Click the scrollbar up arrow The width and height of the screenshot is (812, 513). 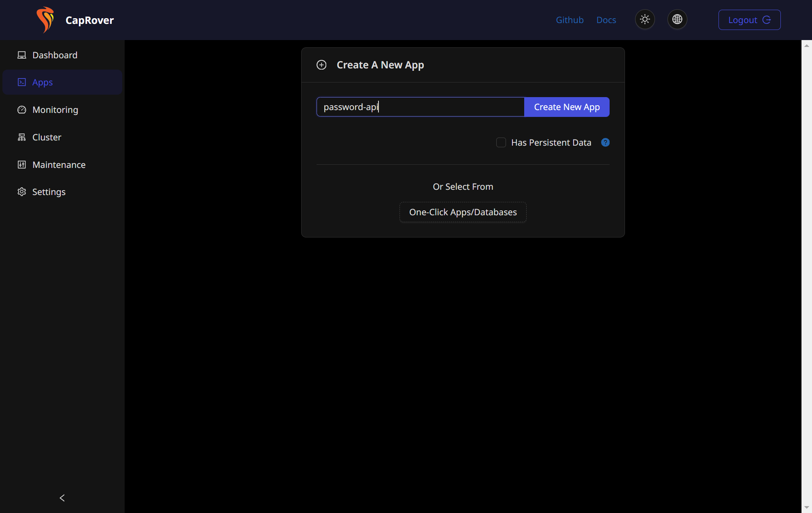pos(806,46)
